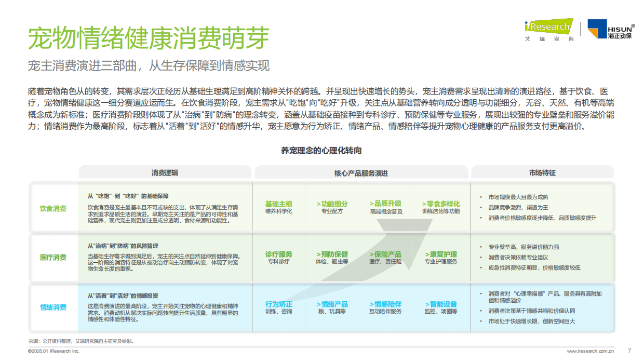This screenshot has width=644, height=362.
Task: Click subtext 监控、项圈等
Action: click(441, 312)
